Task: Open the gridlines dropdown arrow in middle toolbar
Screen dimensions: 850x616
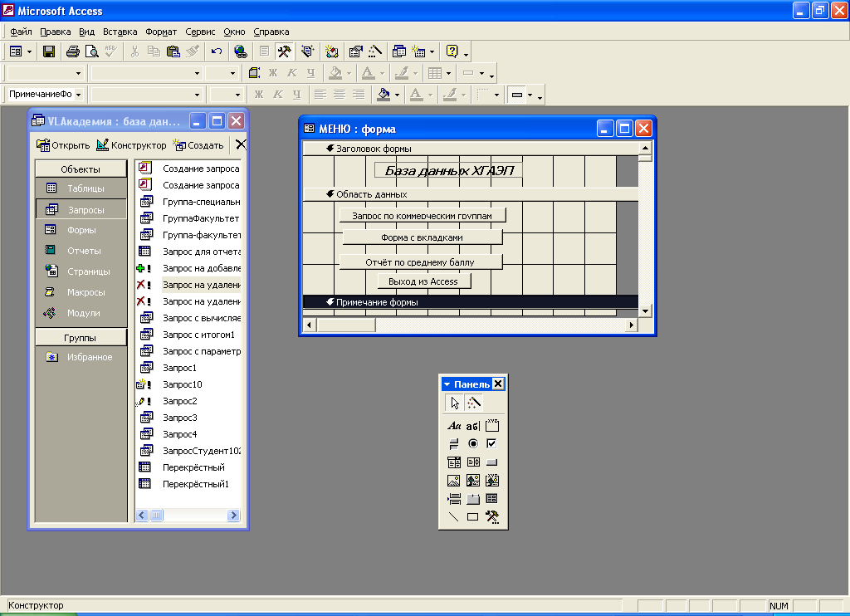Action: click(x=448, y=73)
